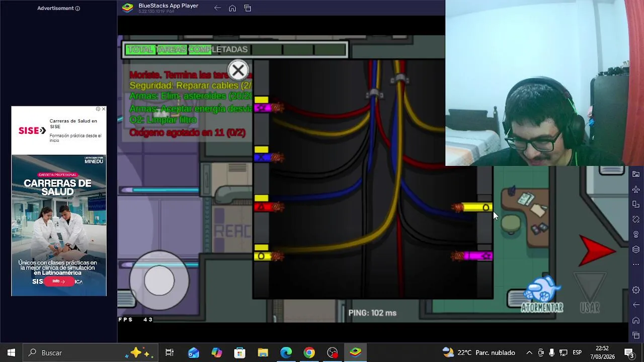The height and width of the screenshot is (362, 644).
Task: Open Google Chrome from the taskbar
Action: coord(309,353)
